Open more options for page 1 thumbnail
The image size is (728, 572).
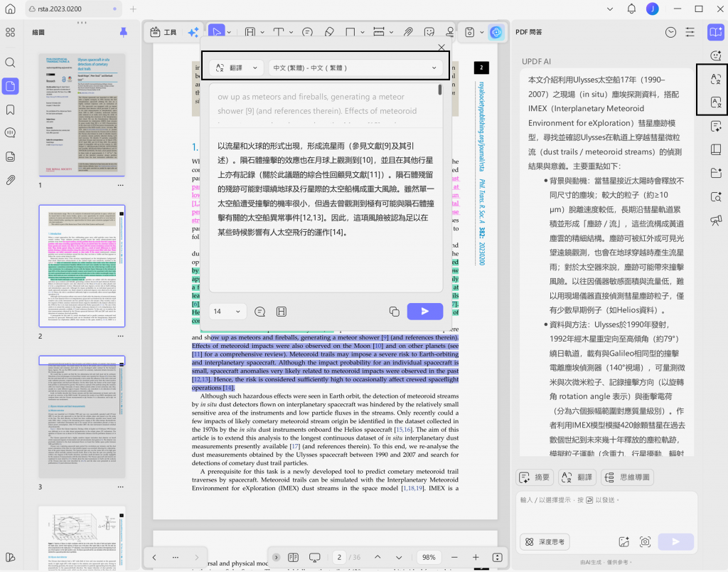click(120, 185)
